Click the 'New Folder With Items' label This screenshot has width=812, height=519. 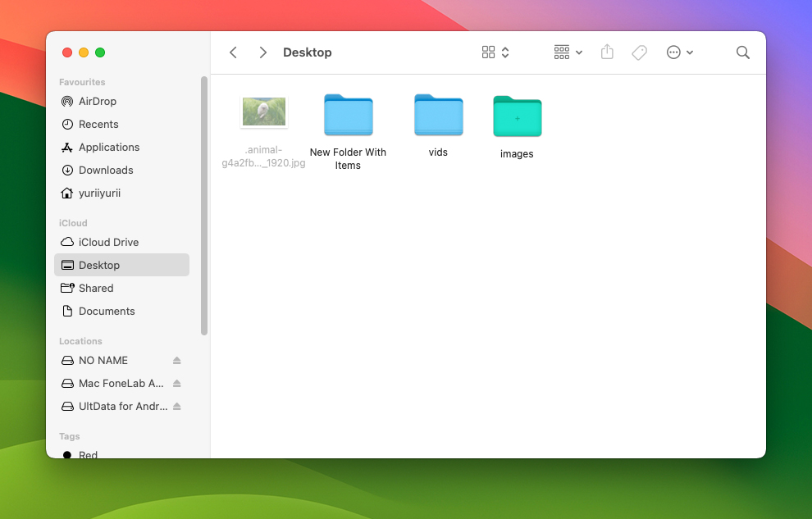348,159
